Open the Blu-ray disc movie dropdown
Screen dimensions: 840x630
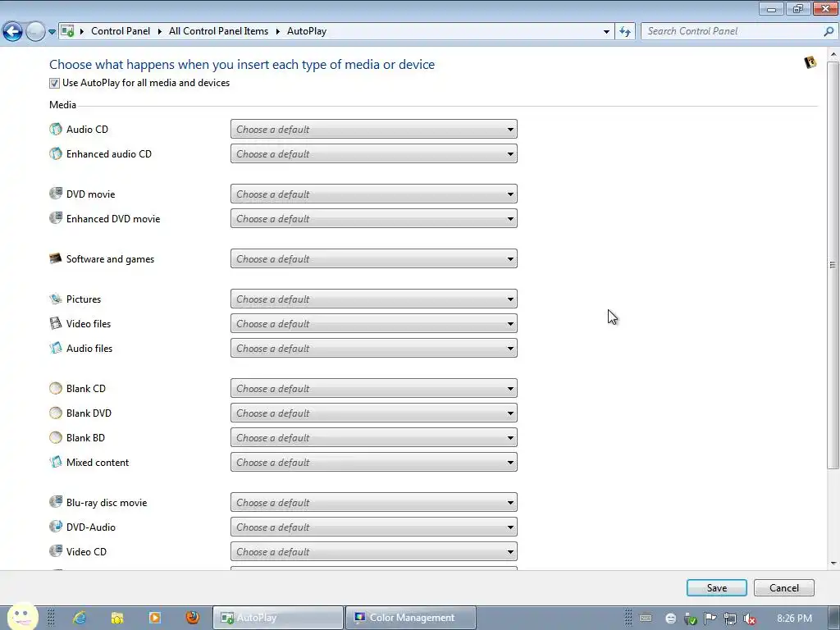click(x=374, y=503)
